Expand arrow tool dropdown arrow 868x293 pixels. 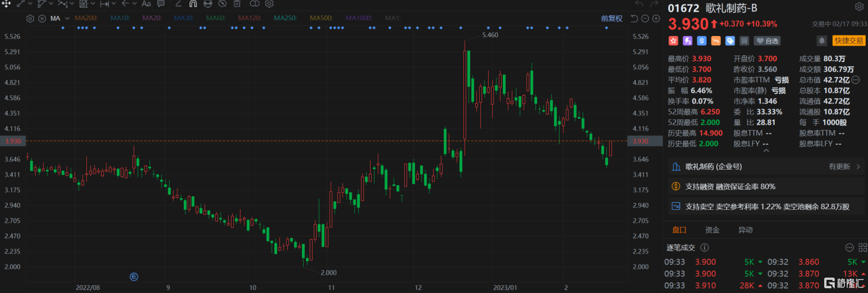(x=134, y=4)
